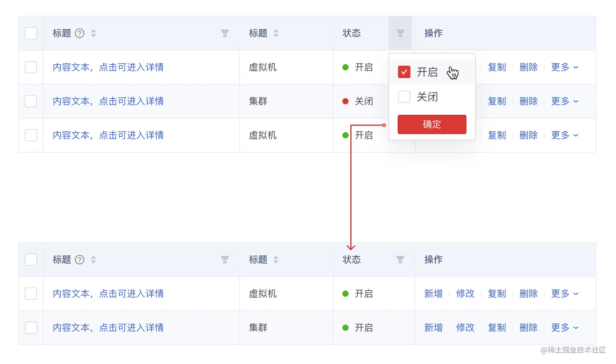The image size is (616, 364).
Task: Click the help icon beside 标题 in top table
Action: coord(80,33)
